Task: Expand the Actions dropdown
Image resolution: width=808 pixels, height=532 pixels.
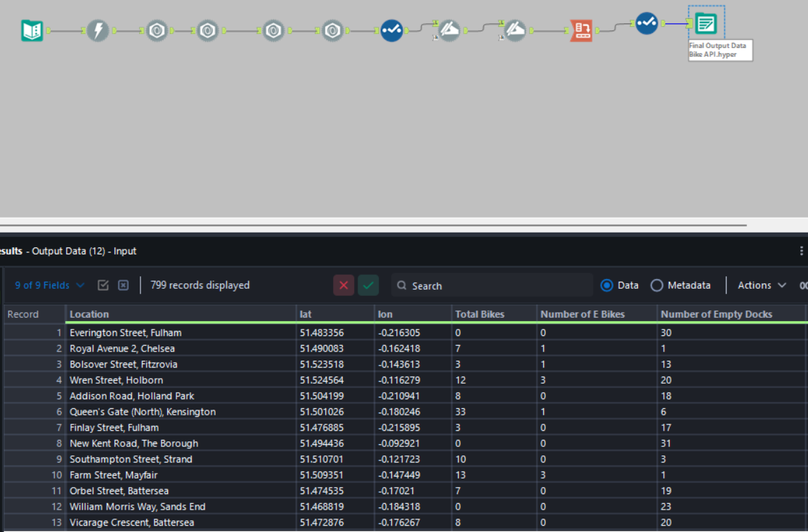Action: pos(762,285)
